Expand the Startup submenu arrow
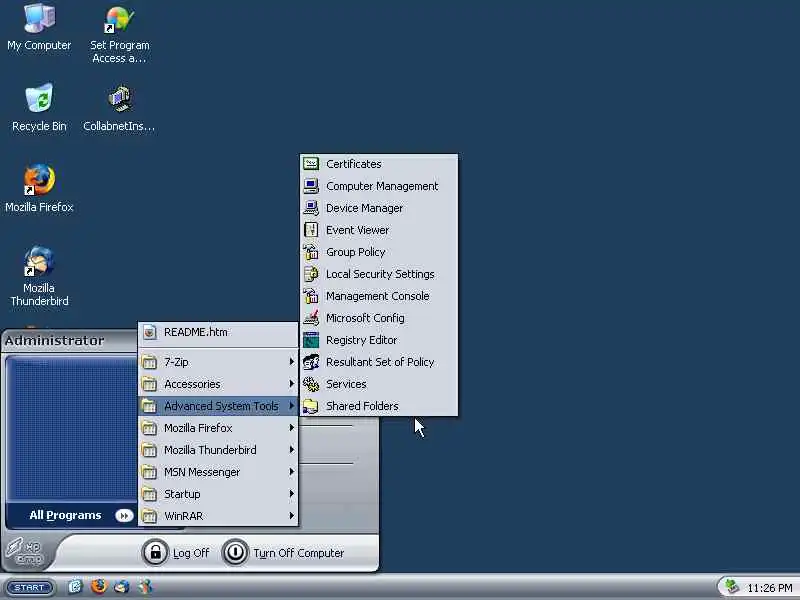The image size is (800, 600). pos(291,493)
